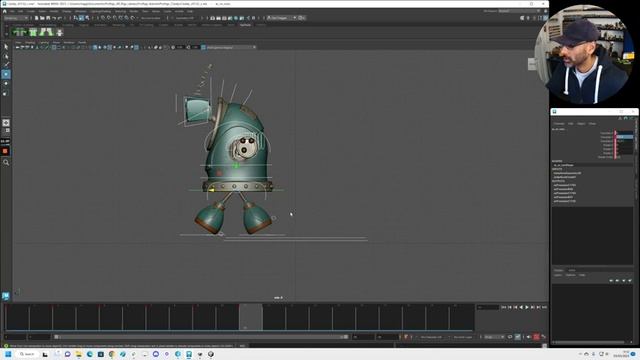Toggle color management in viewport toolbar

click(203, 47)
